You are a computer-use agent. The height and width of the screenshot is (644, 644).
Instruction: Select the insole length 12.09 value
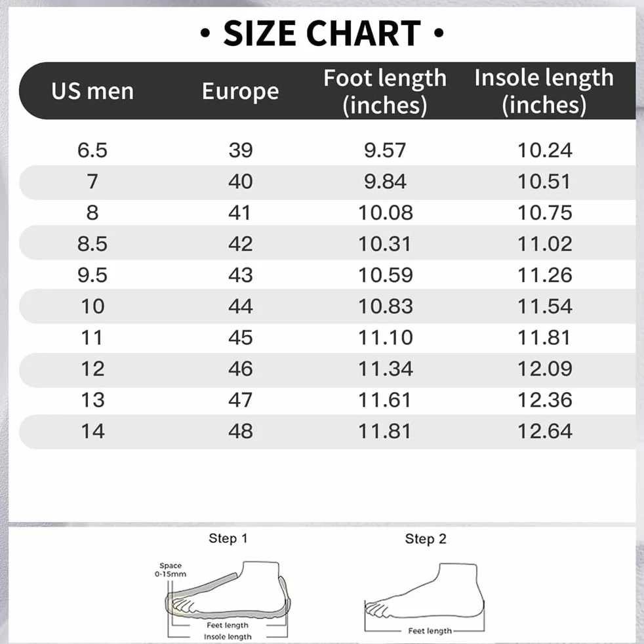[x=544, y=369]
